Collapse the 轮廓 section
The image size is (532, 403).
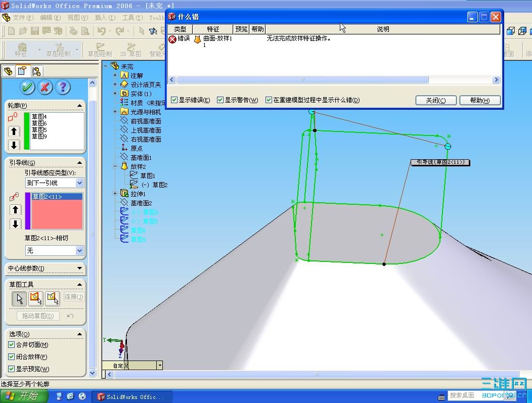point(79,106)
